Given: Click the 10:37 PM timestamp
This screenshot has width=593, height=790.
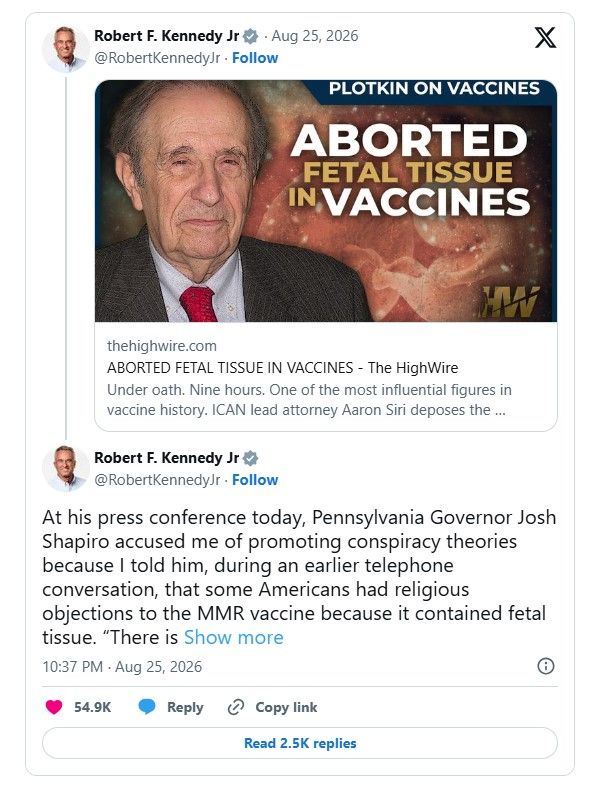Looking at the screenshot, I should [x=73, y=667].
